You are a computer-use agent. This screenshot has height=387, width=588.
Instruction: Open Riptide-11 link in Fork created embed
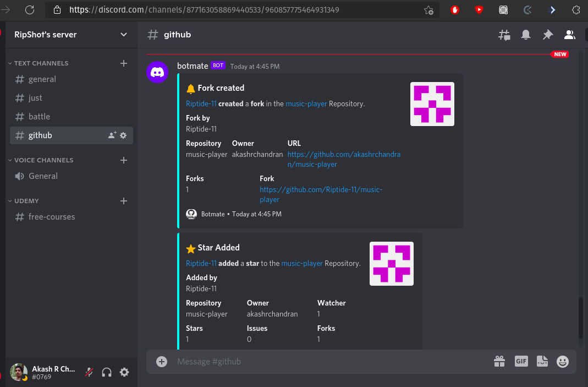pos(201,103)
